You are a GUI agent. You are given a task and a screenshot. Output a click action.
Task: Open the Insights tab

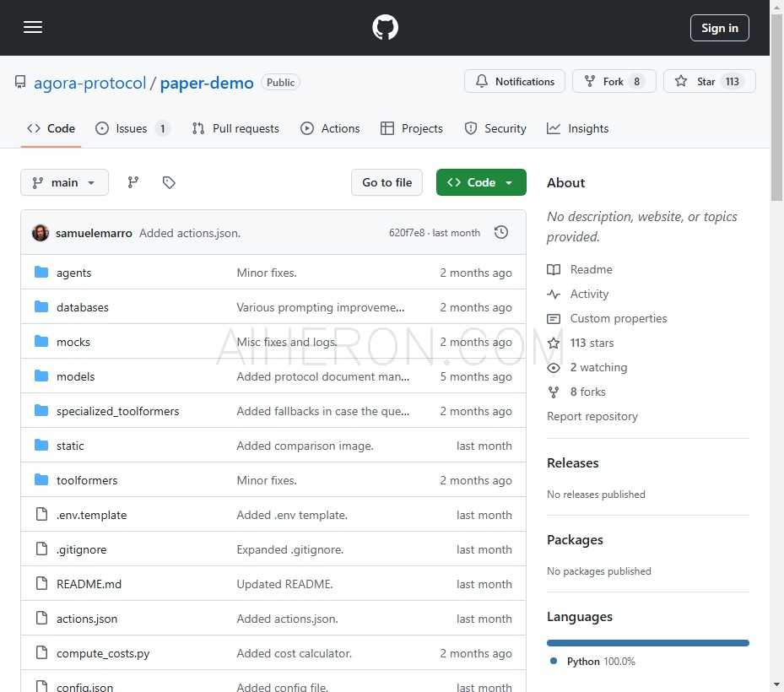(577, 128)
